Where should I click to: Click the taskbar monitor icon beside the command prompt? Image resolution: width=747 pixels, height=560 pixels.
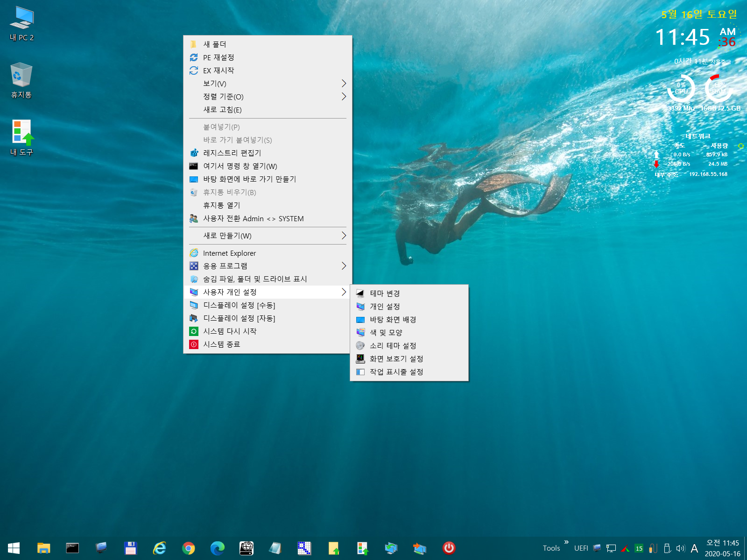point(101,548)
